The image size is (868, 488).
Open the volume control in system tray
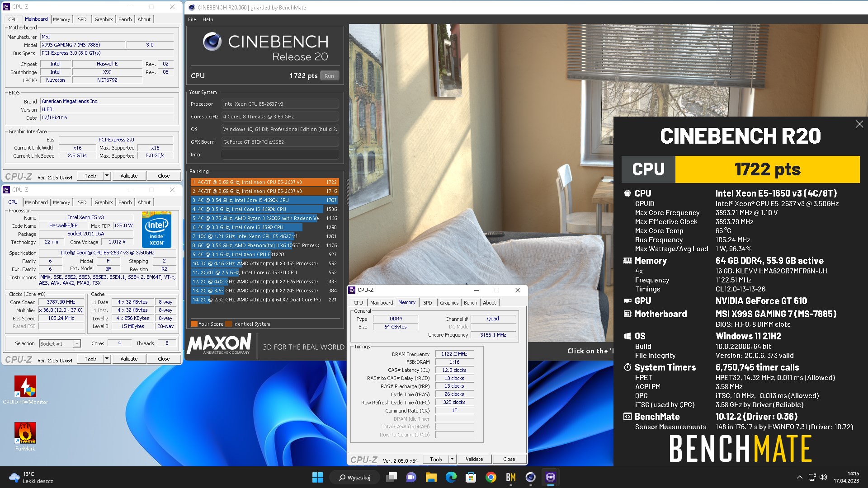click(x=823, y=477)
